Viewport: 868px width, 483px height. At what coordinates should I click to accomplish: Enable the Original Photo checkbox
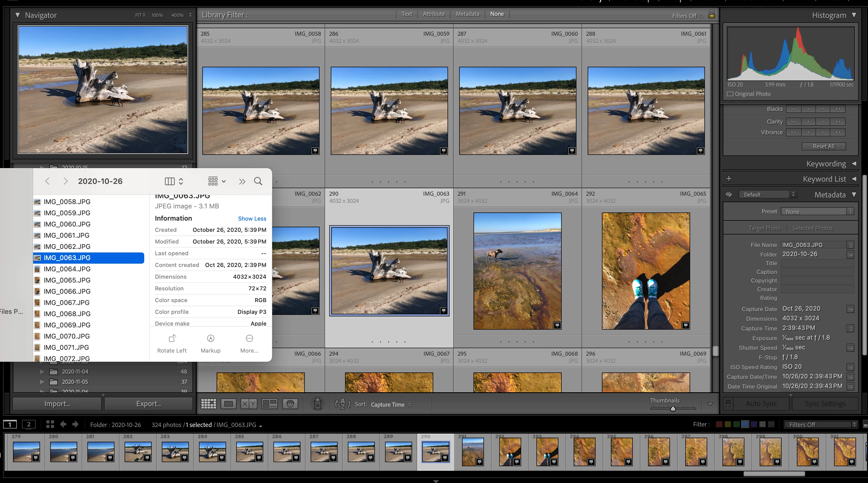pos(730,94)
